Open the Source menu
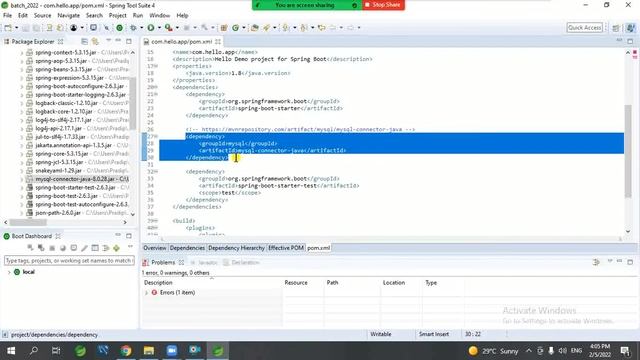 coord(42,16)
